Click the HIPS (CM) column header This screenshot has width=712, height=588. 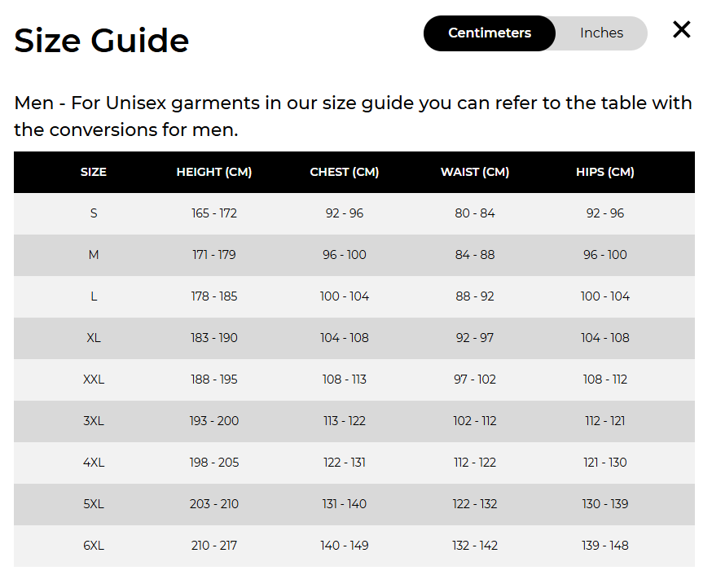604,172
